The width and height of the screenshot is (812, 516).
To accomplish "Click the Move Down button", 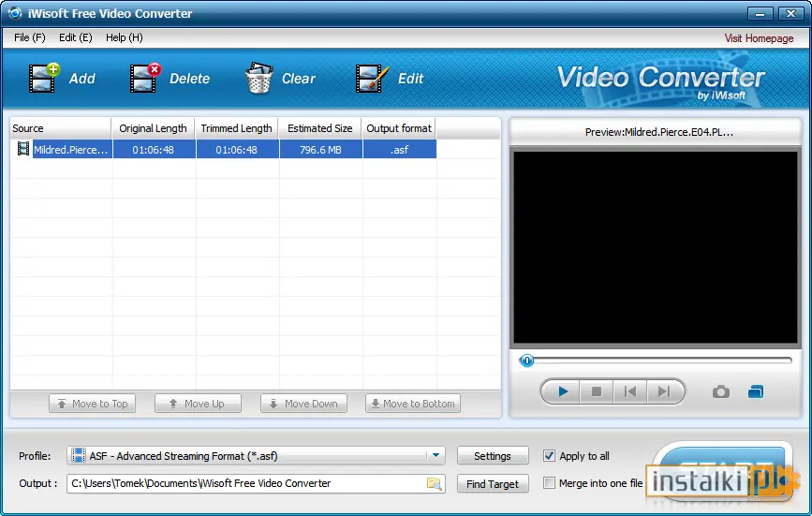I will click(x=304, y=404).
